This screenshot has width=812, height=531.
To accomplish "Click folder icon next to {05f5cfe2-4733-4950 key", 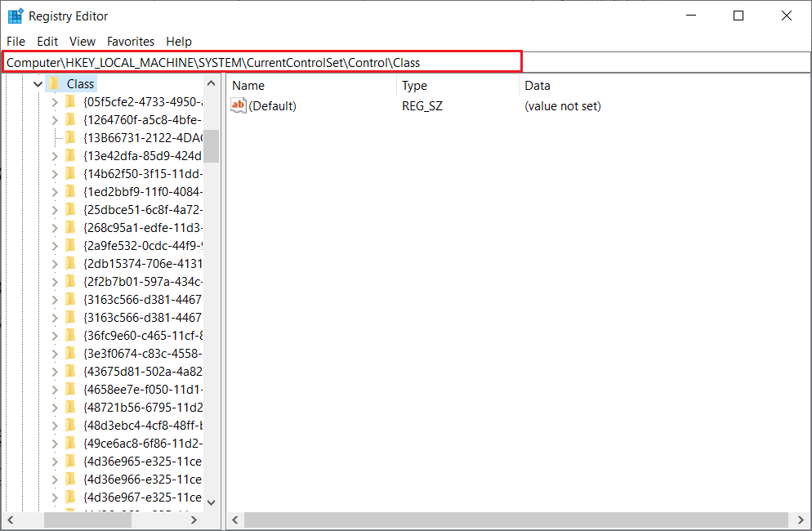I will [x=71, y=101].
